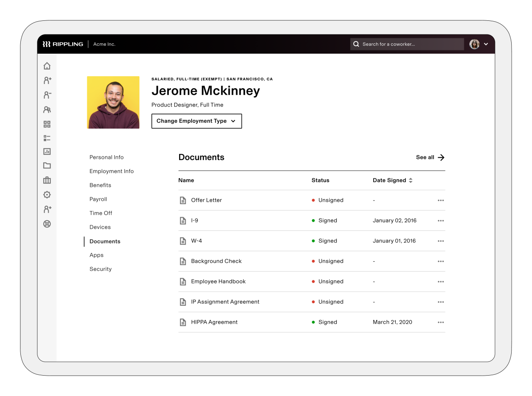
Task: Open the lifebuoy help icon in sidebar
Action: coord(47,224)
